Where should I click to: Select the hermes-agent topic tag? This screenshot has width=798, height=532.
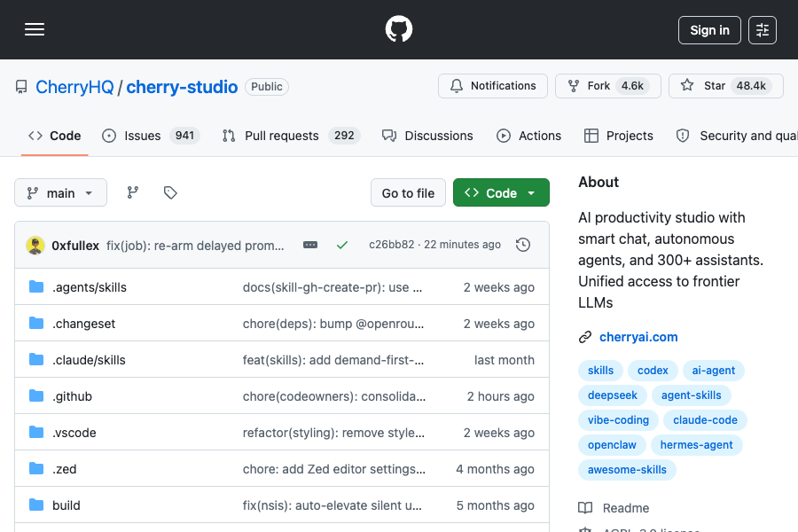(x=697, y=445)
